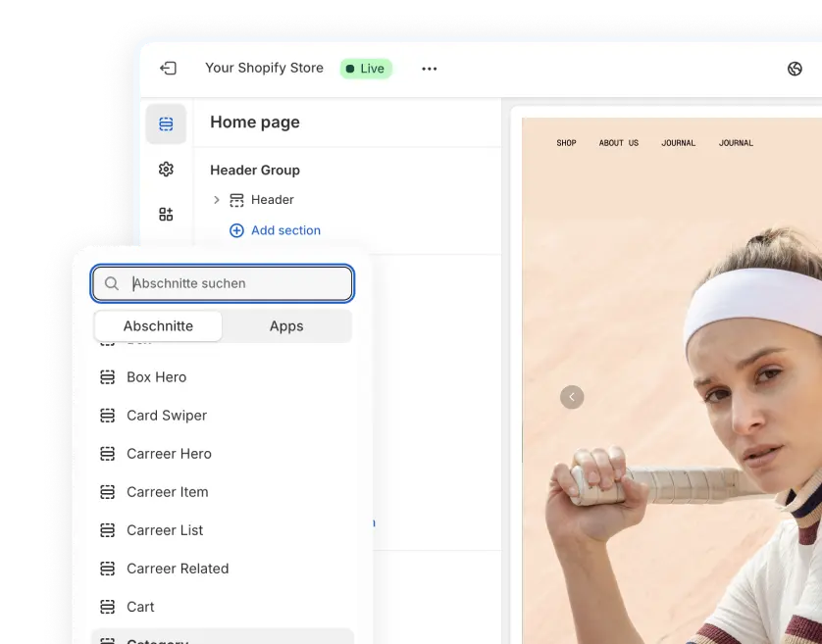The height and width of the screenshot is (644, 822).
Task: Click the search magnifier icon
Action: coord(111,283)
